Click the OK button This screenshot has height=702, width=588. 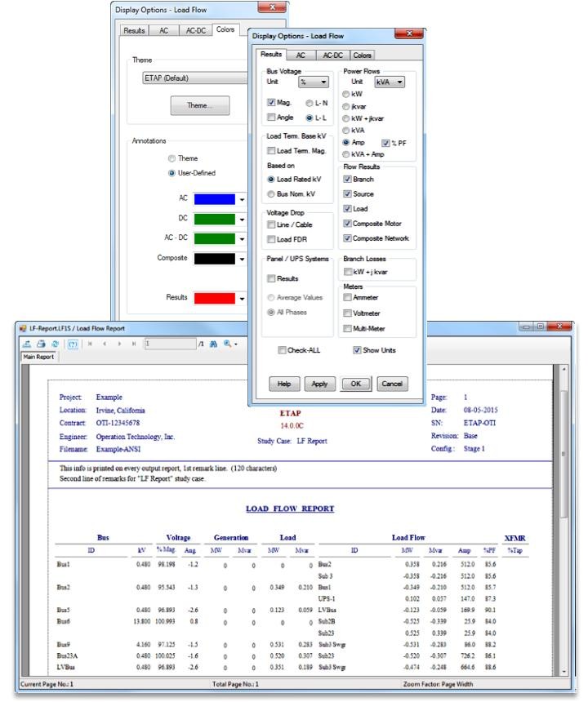click(356, 384)
